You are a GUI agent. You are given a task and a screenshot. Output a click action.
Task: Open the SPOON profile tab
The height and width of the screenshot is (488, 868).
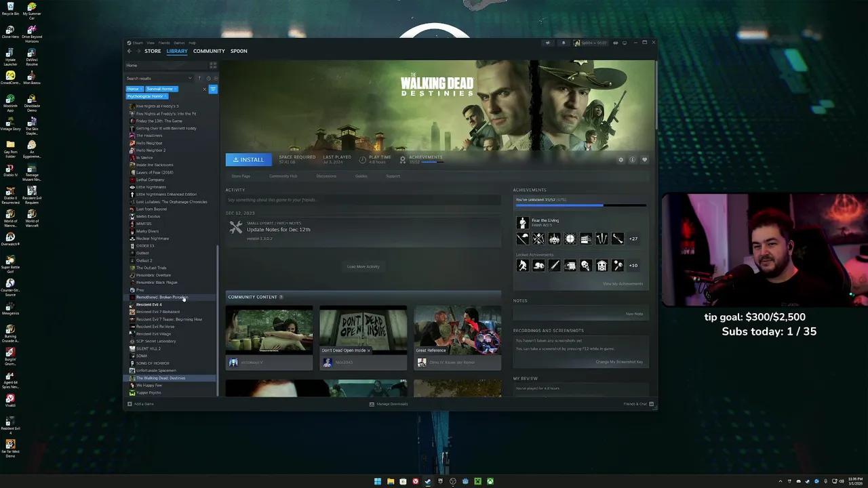(x=239, y=51)
